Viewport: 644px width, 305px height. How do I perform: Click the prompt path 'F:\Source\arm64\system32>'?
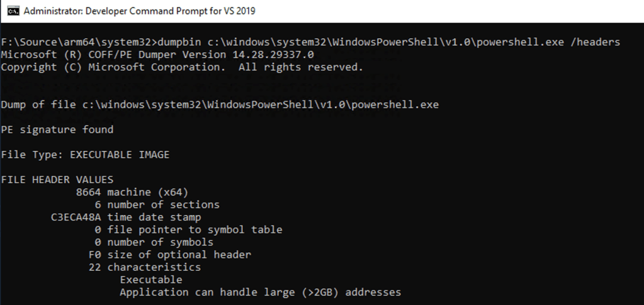coord(78,42)
